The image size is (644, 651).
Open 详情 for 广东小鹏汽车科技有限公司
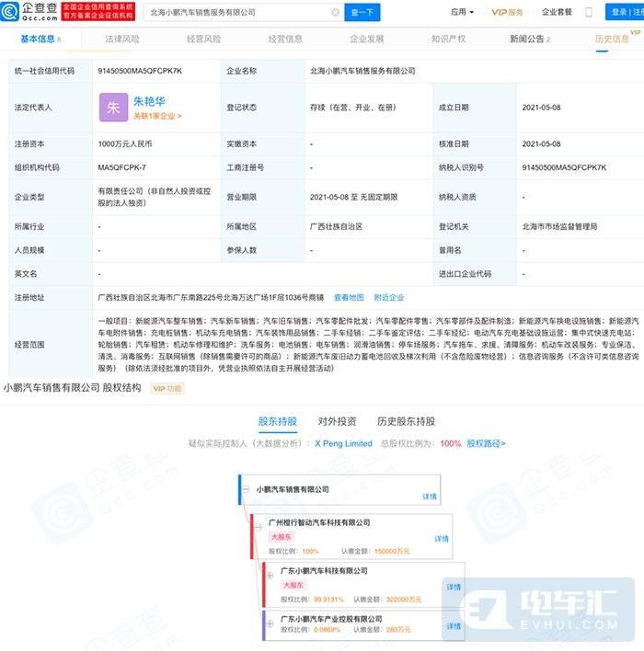pyautogui.click(x=454, y=587)
